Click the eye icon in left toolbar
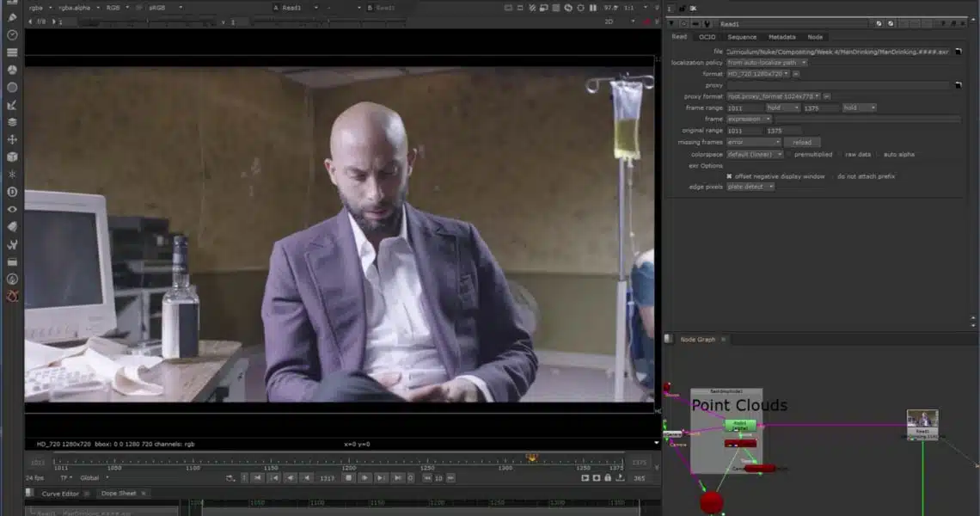The height and width of the screenshot is (516, 980). (x=12, y=209)
